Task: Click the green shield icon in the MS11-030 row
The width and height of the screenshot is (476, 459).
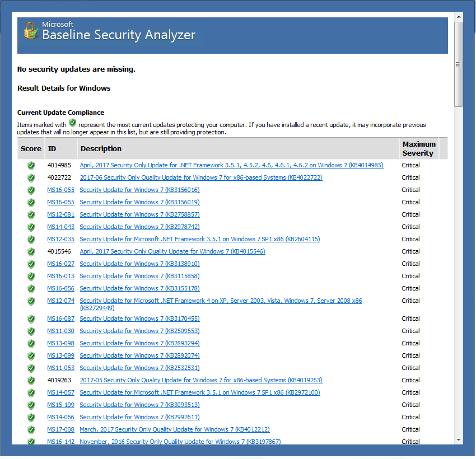Action: [31, 331]
